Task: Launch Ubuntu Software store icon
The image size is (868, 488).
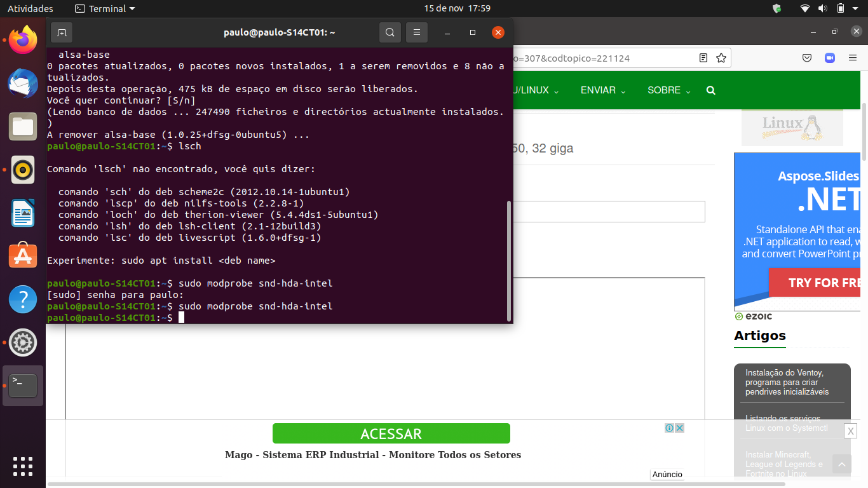Action: pyautogui.click(x=23, y=256)
